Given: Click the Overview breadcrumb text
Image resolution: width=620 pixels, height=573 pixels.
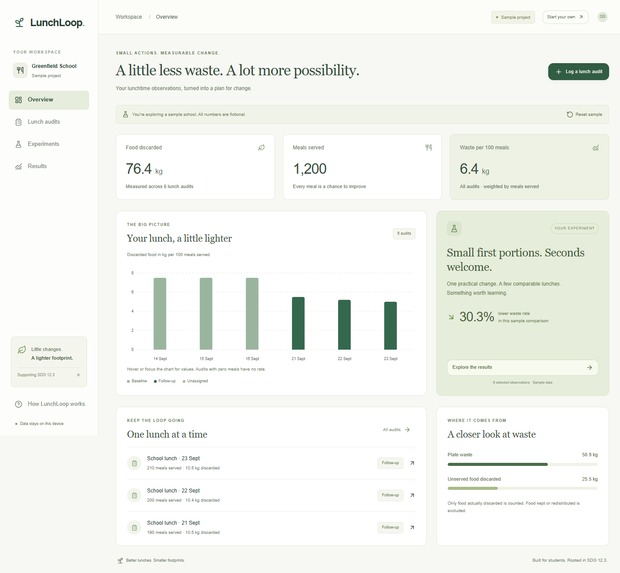Looking at the screenshot, I should (167, 17).
